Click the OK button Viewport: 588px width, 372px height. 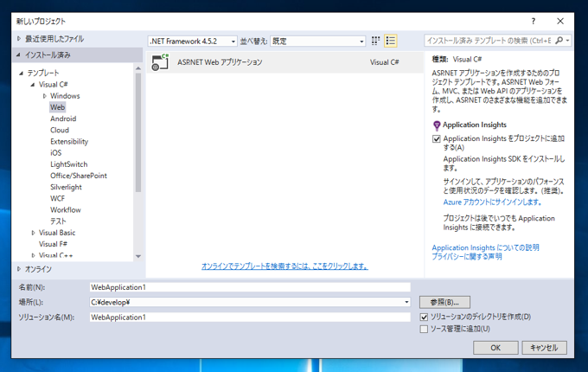tap(495, 348)
